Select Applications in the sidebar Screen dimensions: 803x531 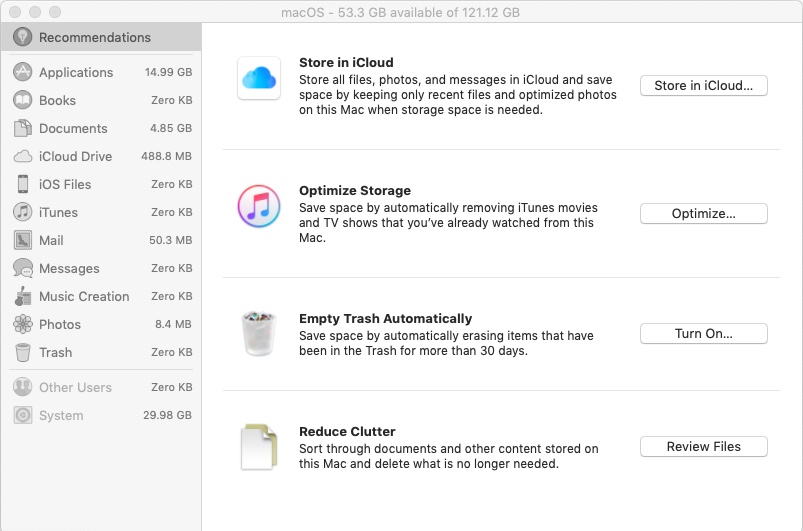[x=76, y=72]
